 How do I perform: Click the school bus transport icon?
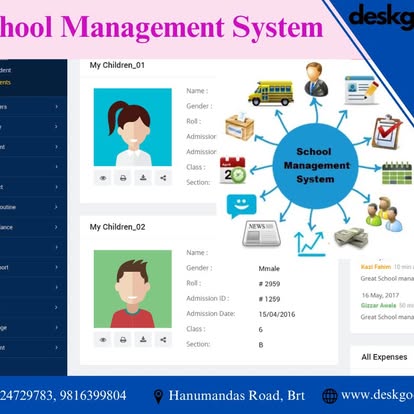point(271,93)
